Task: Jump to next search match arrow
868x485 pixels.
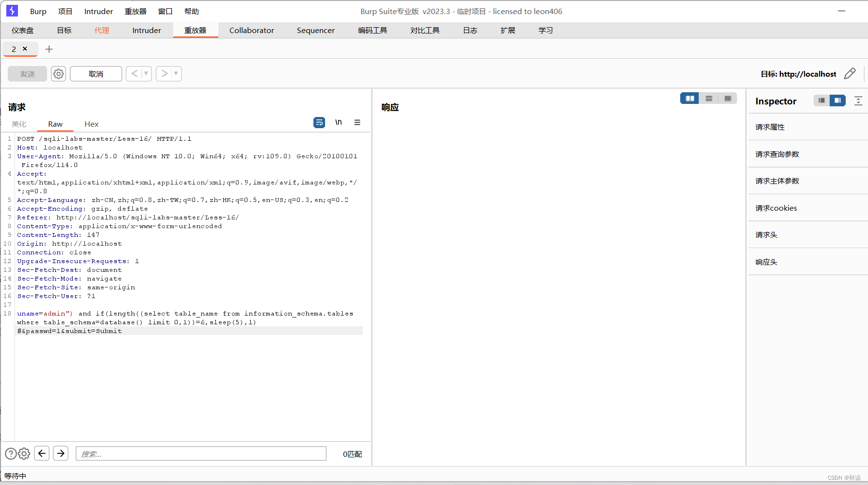Action: pyautogui.click(x=61, y=453)
